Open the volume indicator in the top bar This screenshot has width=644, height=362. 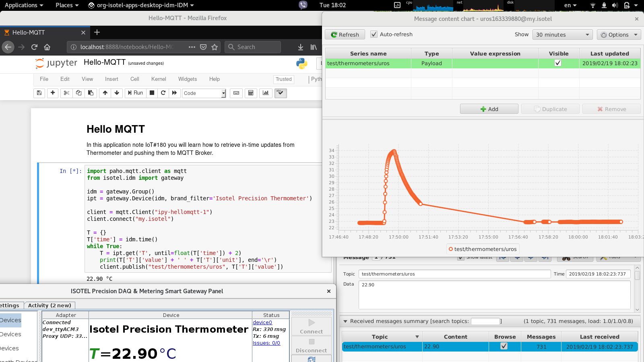[x=615, y=5]
